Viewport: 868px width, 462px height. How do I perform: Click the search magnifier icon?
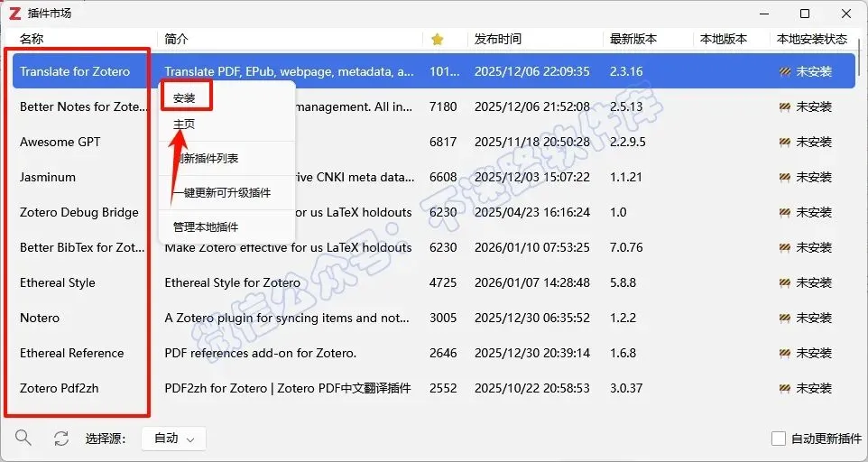23,438
